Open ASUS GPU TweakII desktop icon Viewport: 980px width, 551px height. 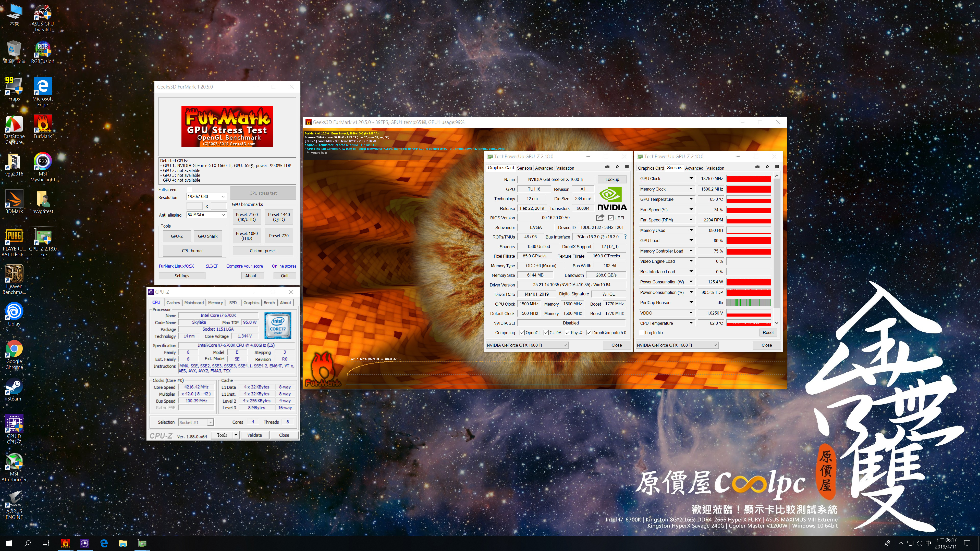pos(43,18)
